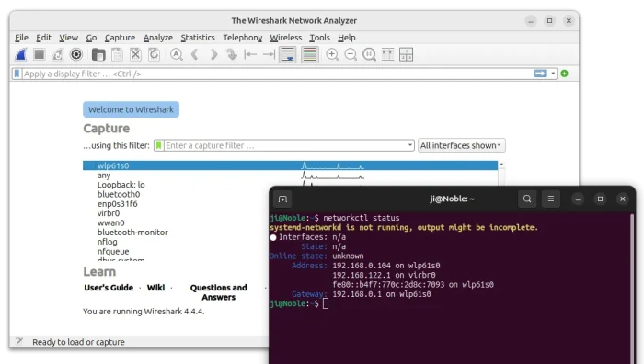Screen dimensions: 644x364
Task: Open the Statistics menu
Action: point(198,38)
